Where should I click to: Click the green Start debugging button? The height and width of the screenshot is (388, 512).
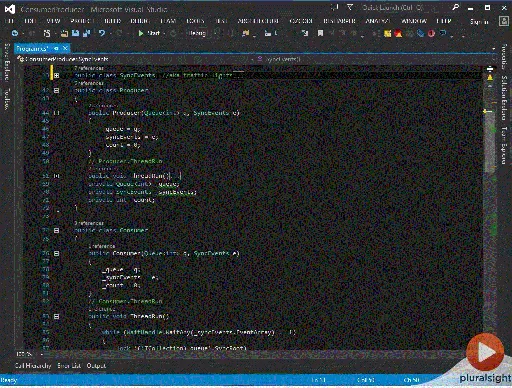click(149, 33)
